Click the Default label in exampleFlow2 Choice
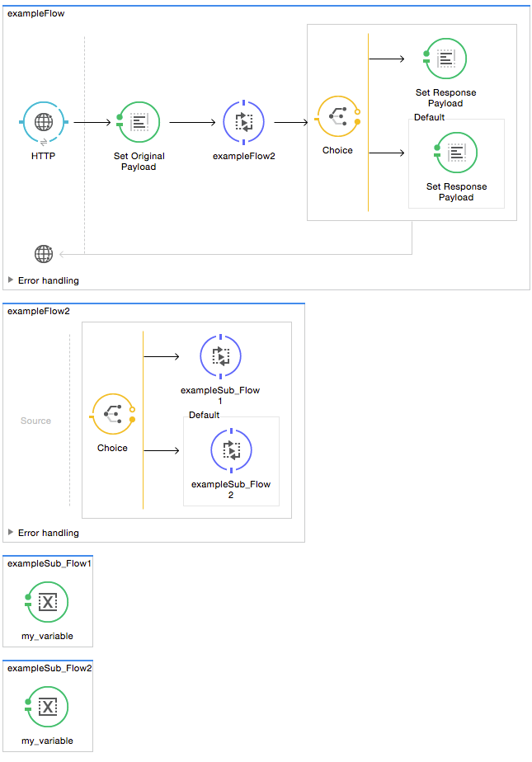The height and width of the screenshot is (762, 532). (x=204, y=415)
